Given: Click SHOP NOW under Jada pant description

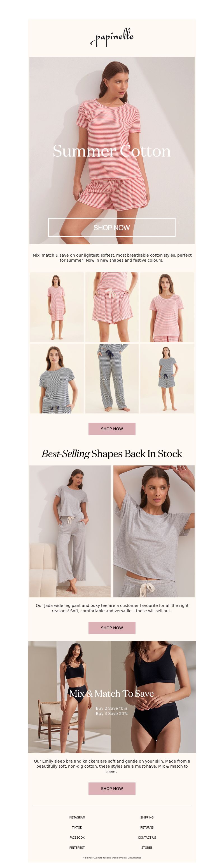Looking at the screenshot, I should tap(112, 628).
